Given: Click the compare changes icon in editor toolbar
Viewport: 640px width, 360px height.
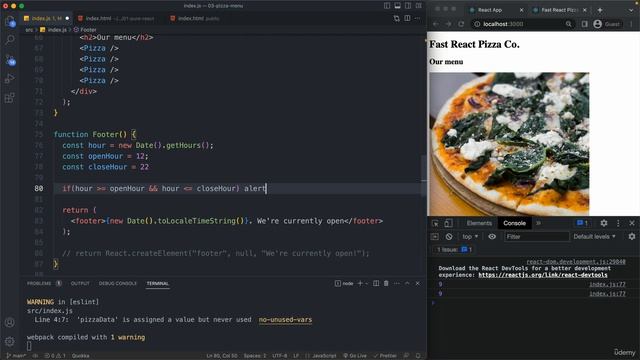Looking at the screenshot, I should click(397, 18).
